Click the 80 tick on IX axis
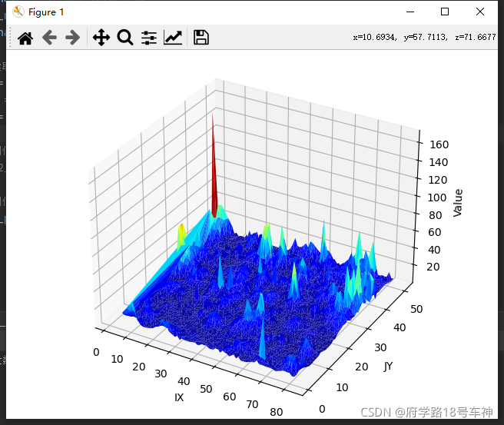504x425 pixels. [277, 412]
